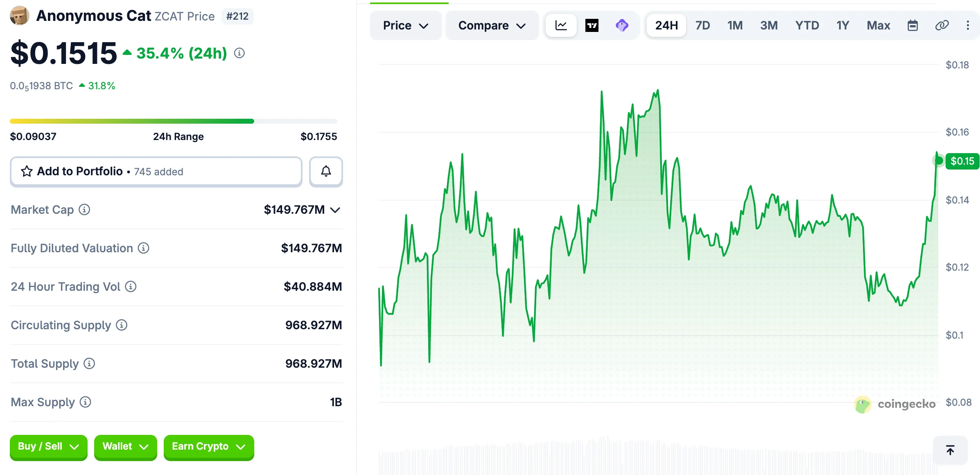Screen dimensions: 980x475
Task: Click the Circulating Supply info icon
Action: tap(122, 325)
